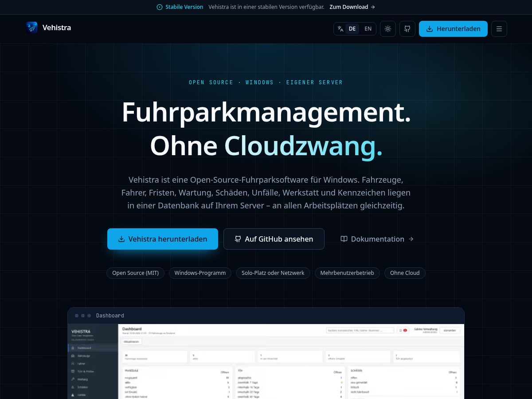This screenshot has height=399, width=532.
Task: Switch language to EN
Action: [x=368, y=29]
